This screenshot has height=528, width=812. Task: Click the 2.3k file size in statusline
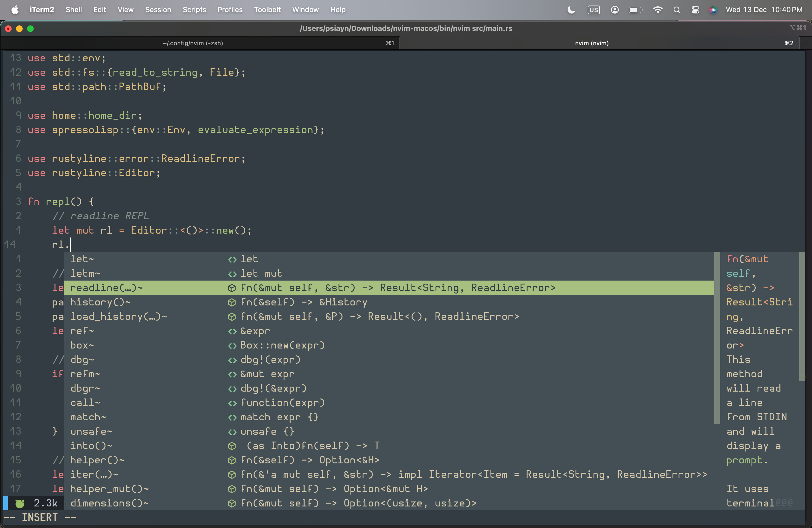tap(45, 503)
